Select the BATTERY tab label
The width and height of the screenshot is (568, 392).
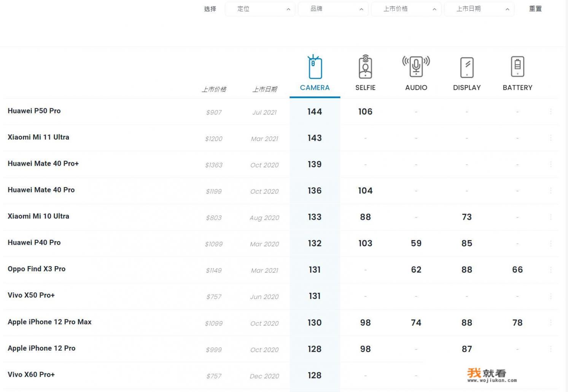pyautogui.click(x=517, y=87)
